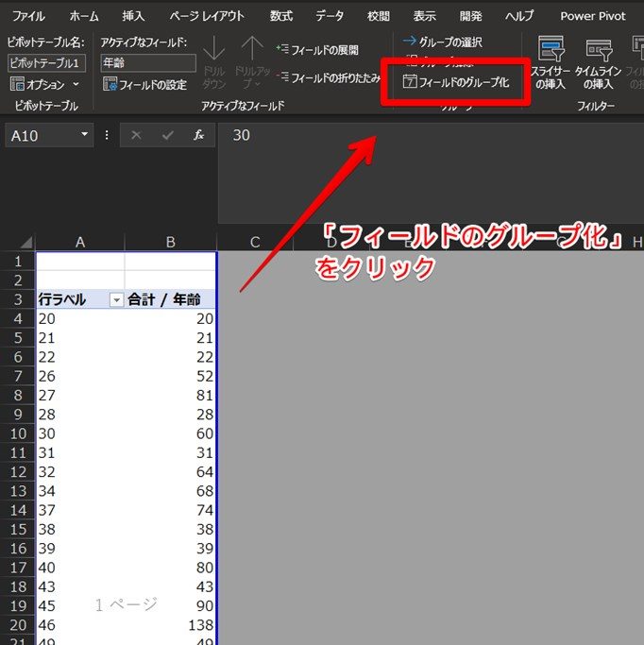
Task: Select column B header
Action: point(170,243)
